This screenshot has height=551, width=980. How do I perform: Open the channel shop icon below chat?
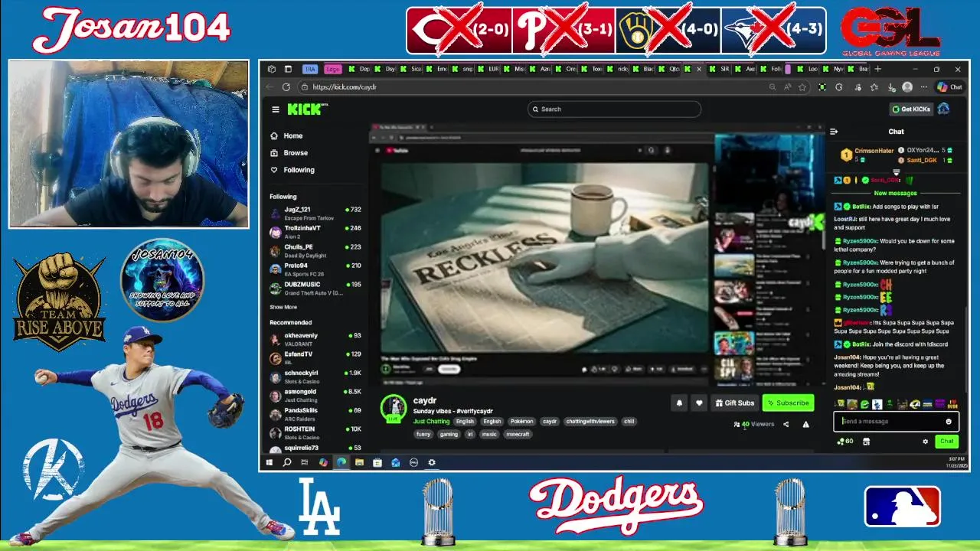coord(866,442)
